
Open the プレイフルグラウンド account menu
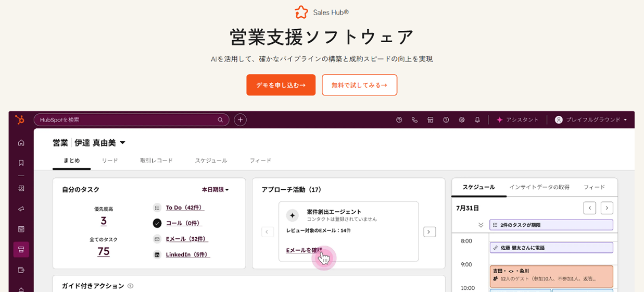[x=591, y=120]
